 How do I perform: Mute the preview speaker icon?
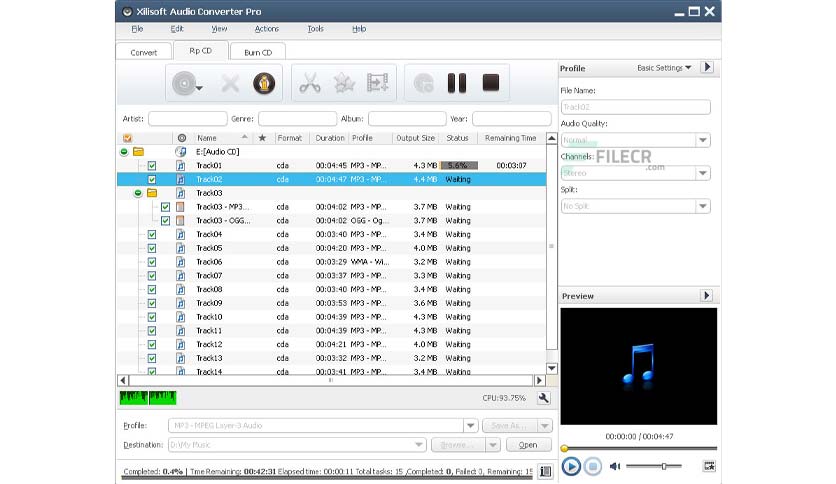tap(615, 466)
